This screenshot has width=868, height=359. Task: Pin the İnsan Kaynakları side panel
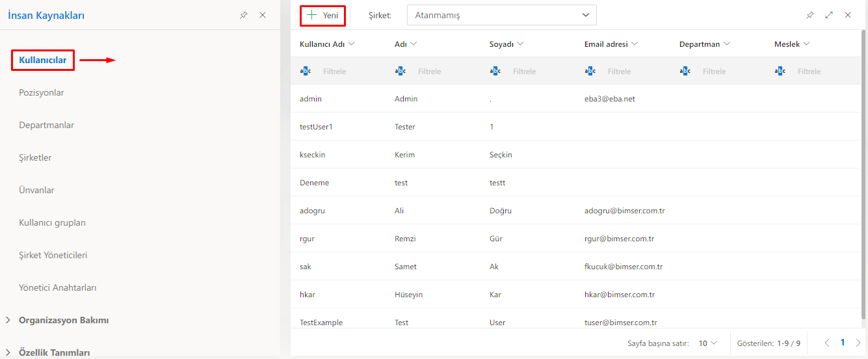click(243, 15)
